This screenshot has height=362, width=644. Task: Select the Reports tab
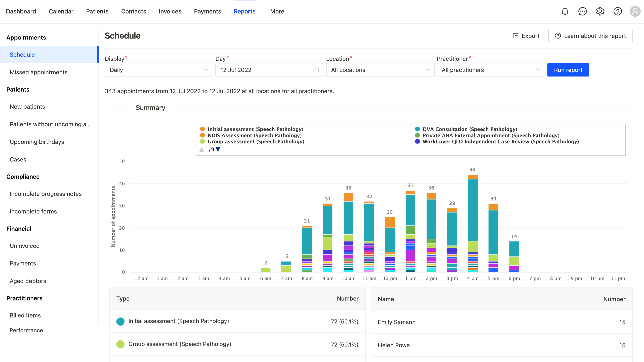245,11
